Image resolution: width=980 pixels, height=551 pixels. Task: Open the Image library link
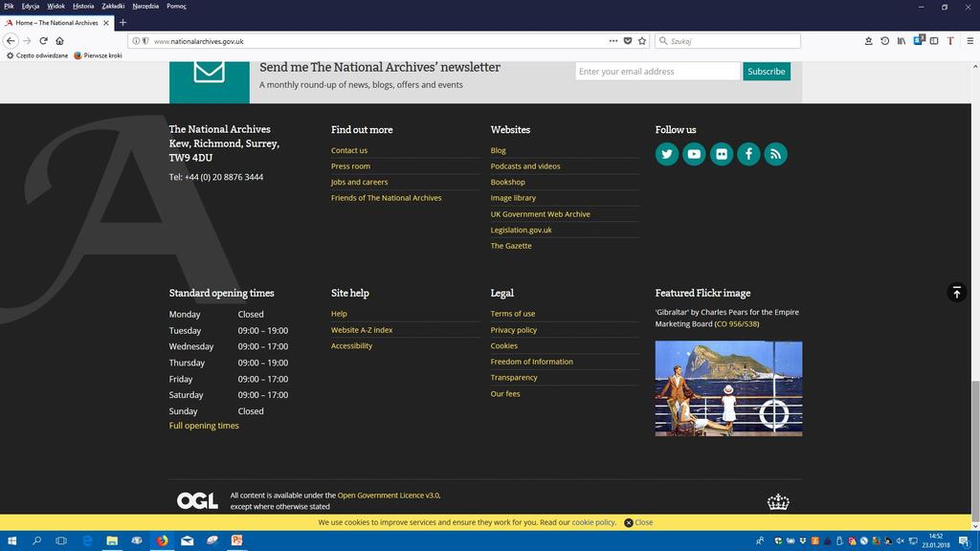click(x=513, y=197)
